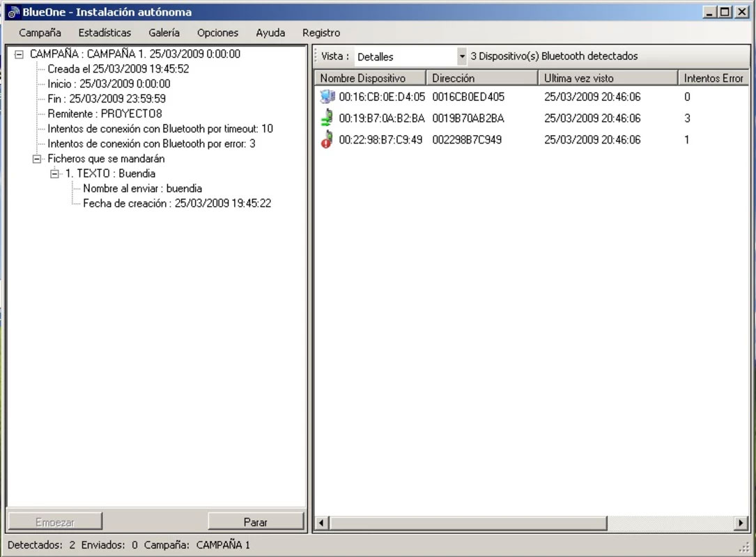Select 'Nombre al enviar : buendia' row
Screen dimensions: 756x557
[x=142, y=189]
